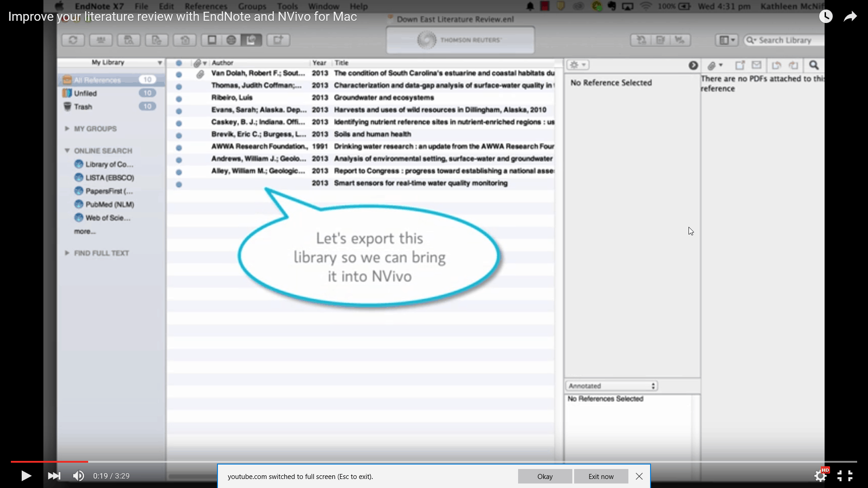The width and height of the screenshot is (868, 488).
Task: Click the dark arrow button in reference panel
Action: (693, 66)
